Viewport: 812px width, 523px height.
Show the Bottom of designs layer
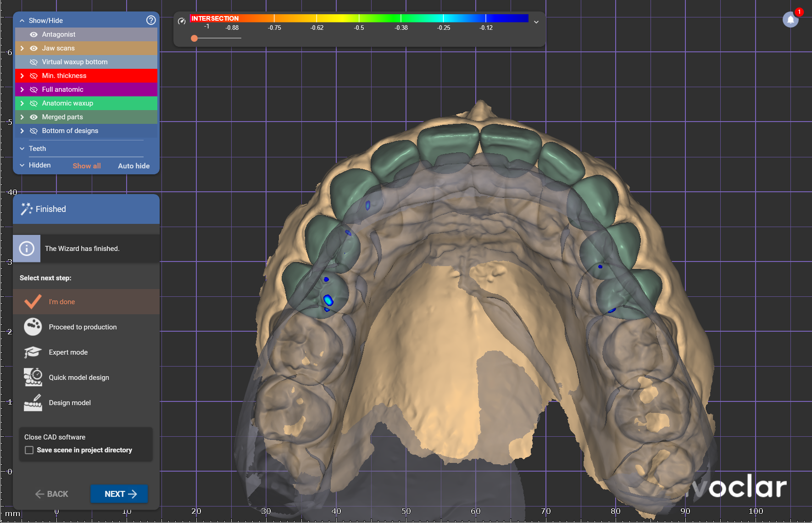33,131
